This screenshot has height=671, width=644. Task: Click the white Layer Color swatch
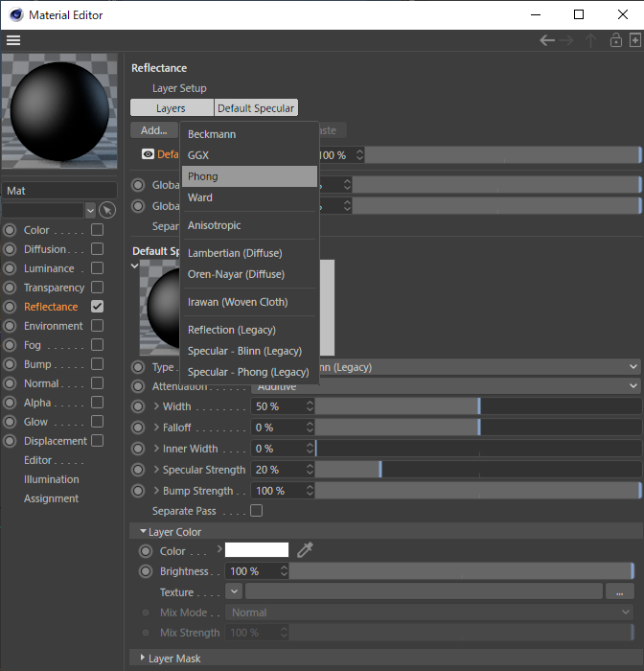[257, 550]
